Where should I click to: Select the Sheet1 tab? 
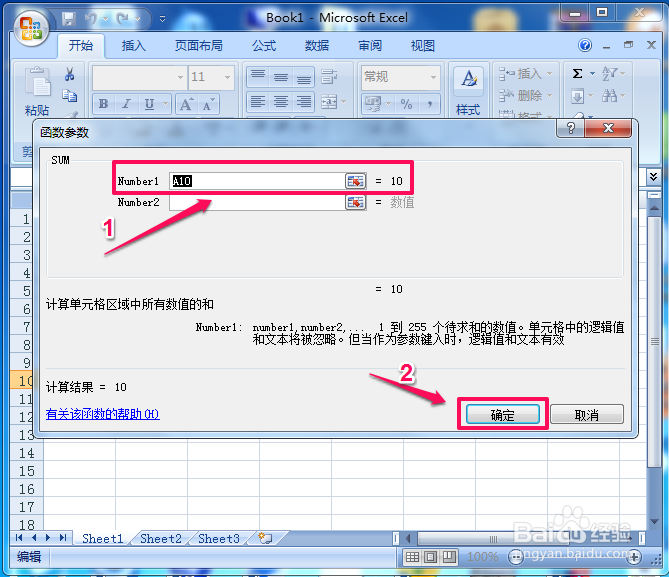[x=102, y=539]
